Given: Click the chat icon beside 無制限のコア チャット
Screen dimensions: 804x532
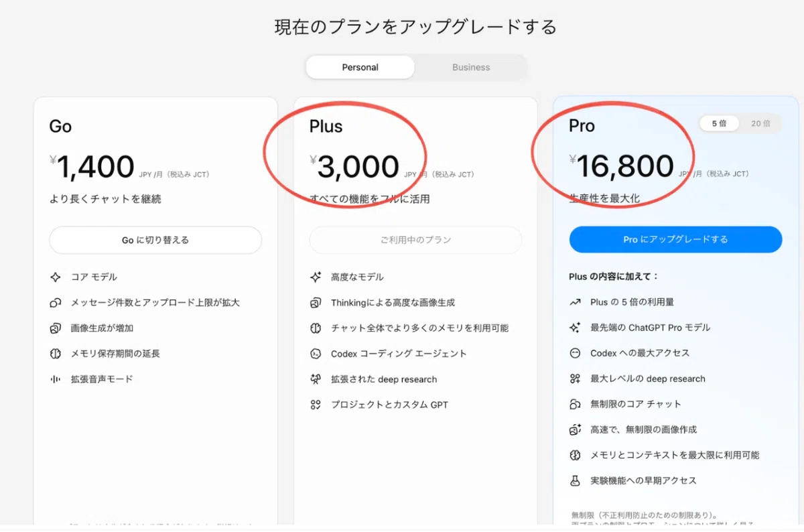Looking at the screenshot, I should coord(575,404).
